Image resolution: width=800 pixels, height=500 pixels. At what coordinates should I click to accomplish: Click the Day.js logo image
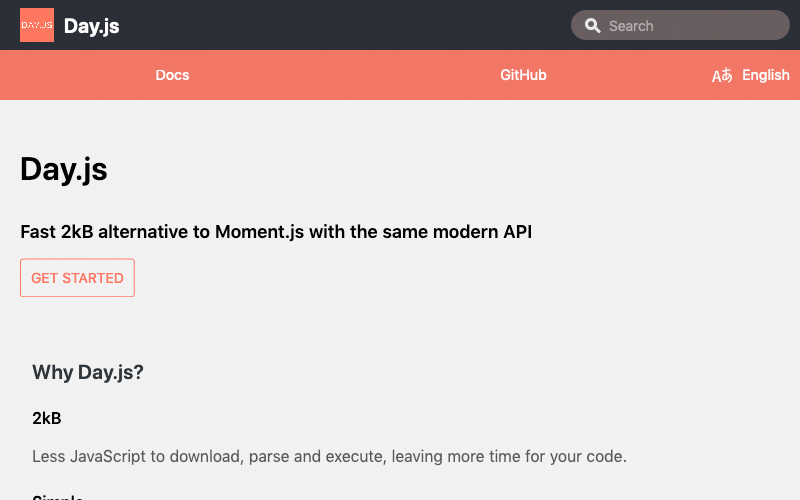[37, 25]
